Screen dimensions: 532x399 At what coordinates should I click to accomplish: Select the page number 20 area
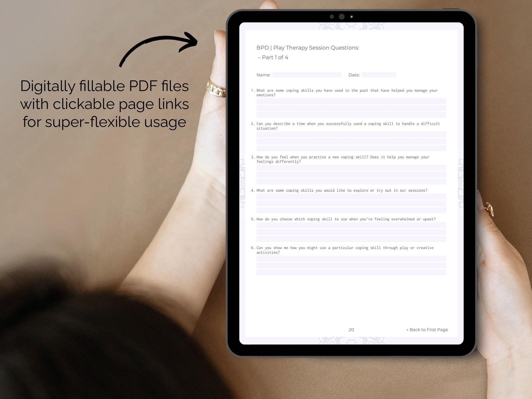click(351, 330)
